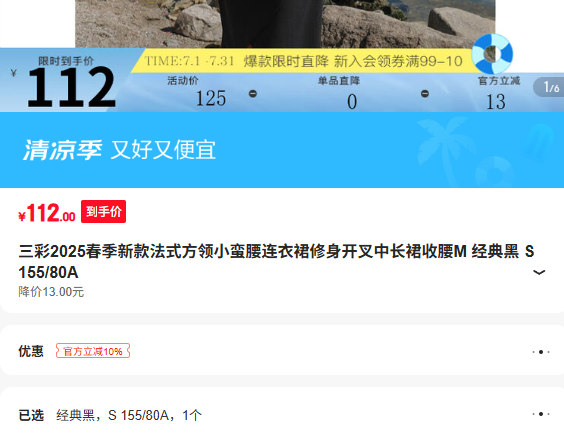Click the large 112 限时到手价 figure
This screenshot has width=564, height=442.
[72, 87]
